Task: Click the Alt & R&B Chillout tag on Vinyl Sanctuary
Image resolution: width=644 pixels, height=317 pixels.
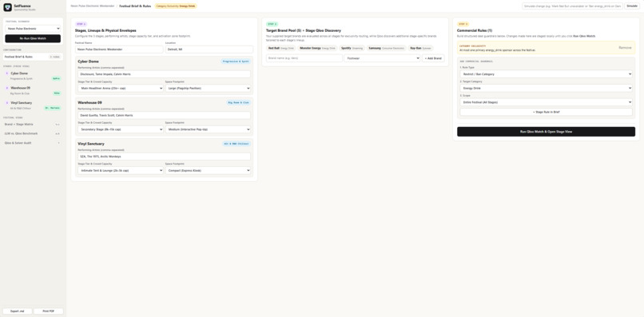Action: 237,144
